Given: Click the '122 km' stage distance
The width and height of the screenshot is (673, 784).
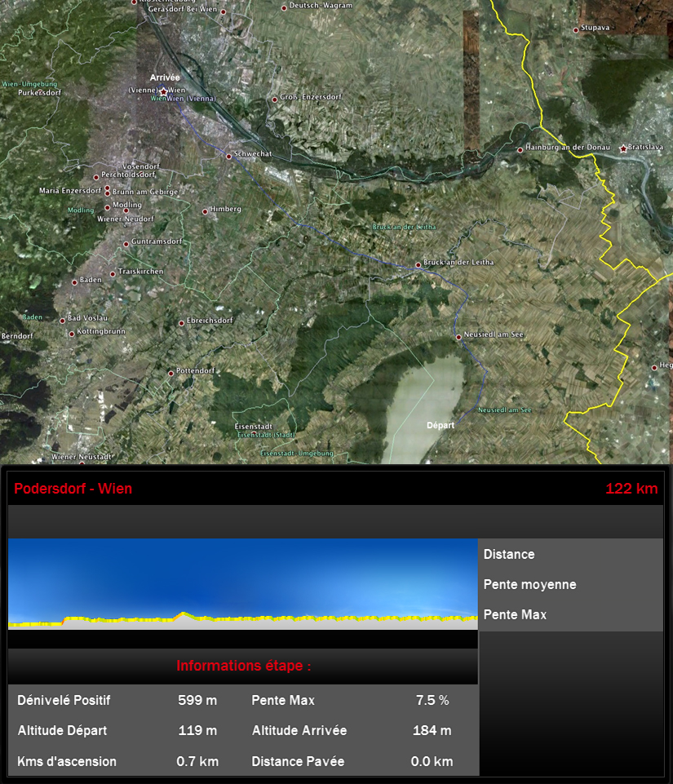Looking at the screenshot, I should click(x=631, y=489).
